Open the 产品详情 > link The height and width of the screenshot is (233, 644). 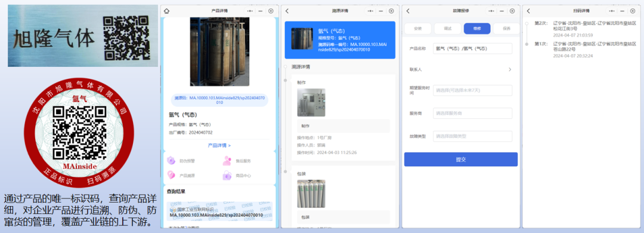coord(219,145)
